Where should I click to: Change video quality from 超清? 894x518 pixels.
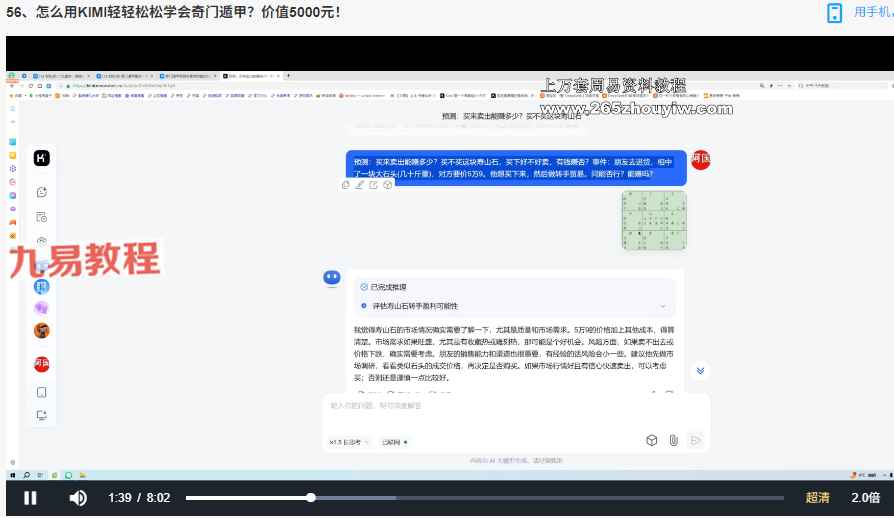tap(817, 497)
